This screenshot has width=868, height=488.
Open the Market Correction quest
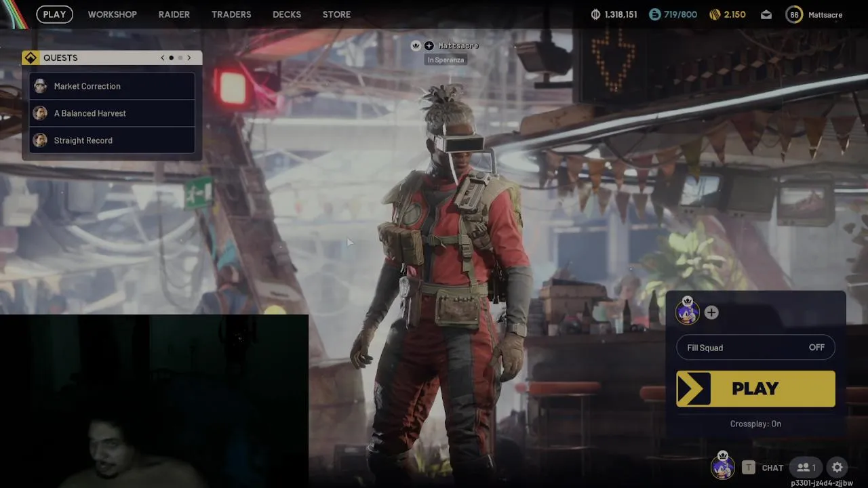113,86
